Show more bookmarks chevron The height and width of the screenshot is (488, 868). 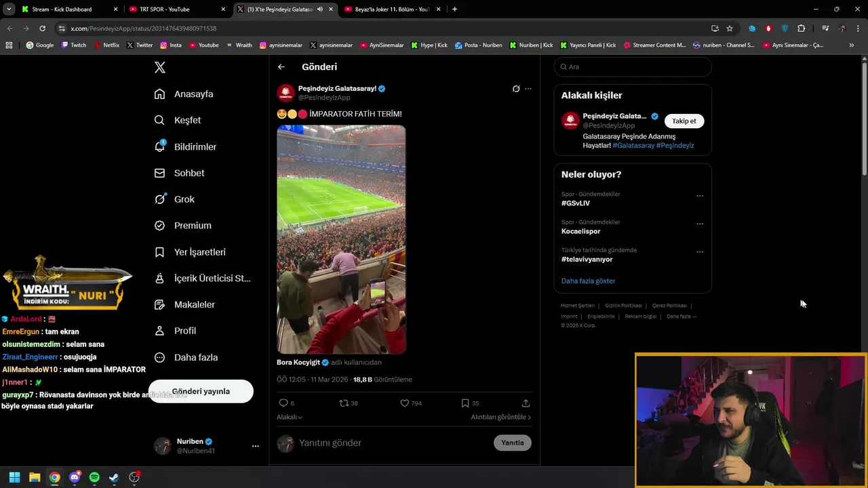pyautogui.click(x=852, y=45)
